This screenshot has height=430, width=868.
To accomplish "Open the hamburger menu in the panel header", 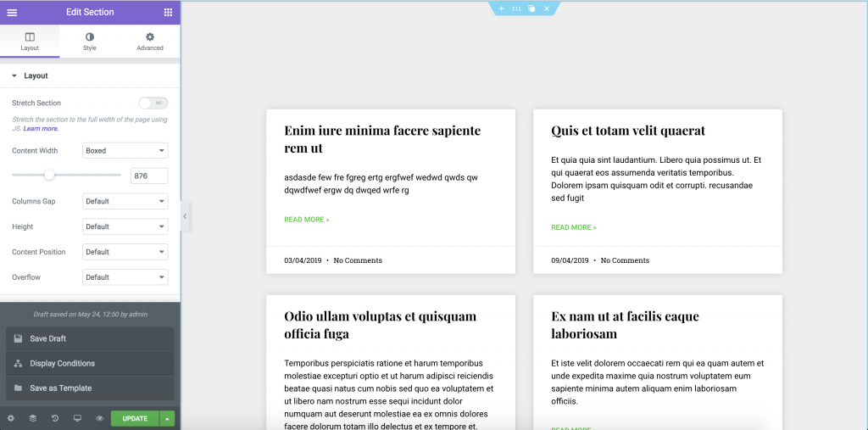I will pos(12,12).
